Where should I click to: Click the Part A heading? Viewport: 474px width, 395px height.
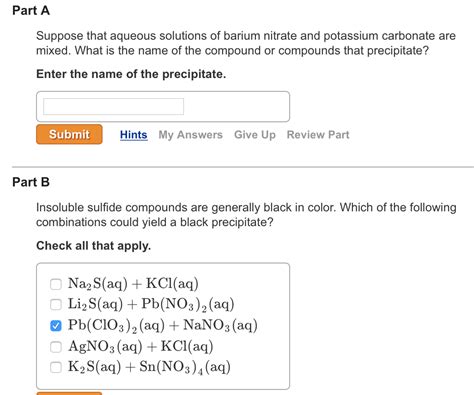click(x=31, y=11)
